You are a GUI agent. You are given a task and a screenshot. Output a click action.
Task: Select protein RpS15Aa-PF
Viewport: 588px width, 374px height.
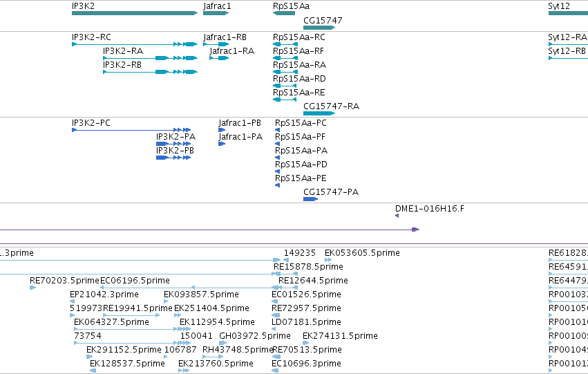pyautogui.click(x=278, y=144)
